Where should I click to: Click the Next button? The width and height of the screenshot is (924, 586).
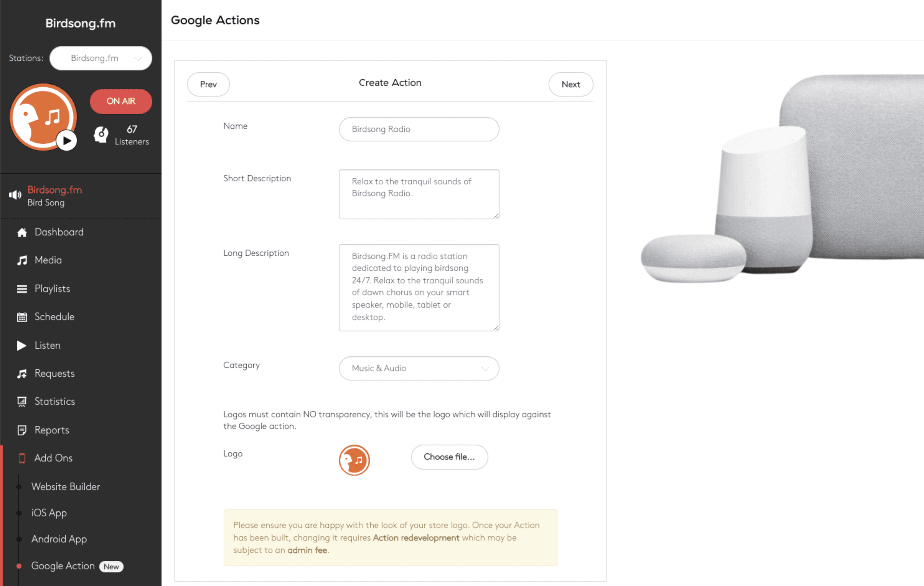570,84
